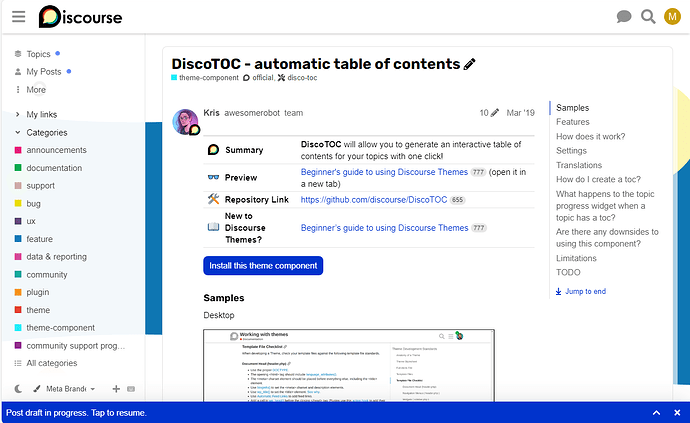Click the official tag Discourse icon

click(246, 78)
